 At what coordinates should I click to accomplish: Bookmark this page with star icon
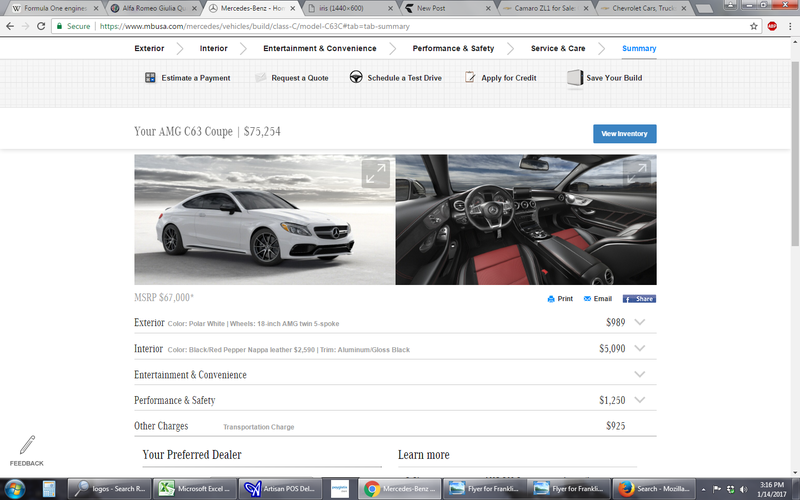click(754, 26)
